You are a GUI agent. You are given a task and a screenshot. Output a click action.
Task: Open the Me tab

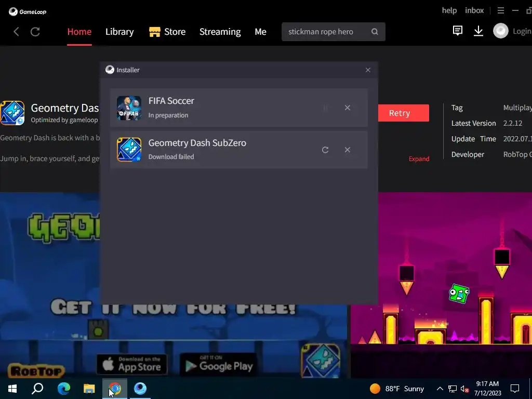click(260, 32)
